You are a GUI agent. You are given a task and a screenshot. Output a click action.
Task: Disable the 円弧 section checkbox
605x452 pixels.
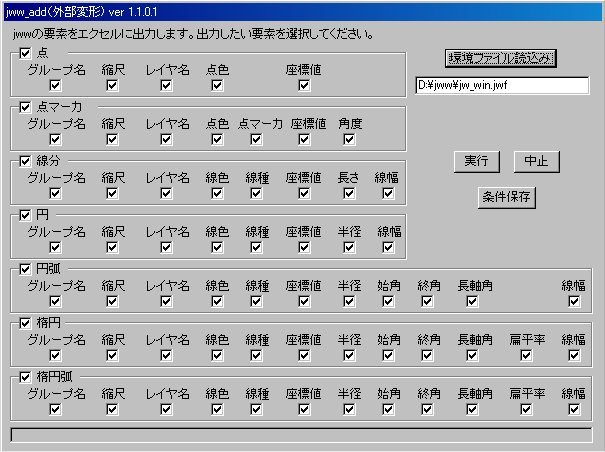pos(27,269)
